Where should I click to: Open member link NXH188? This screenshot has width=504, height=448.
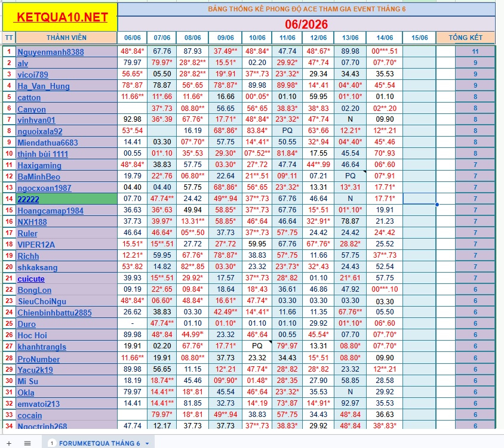point(32,222)
